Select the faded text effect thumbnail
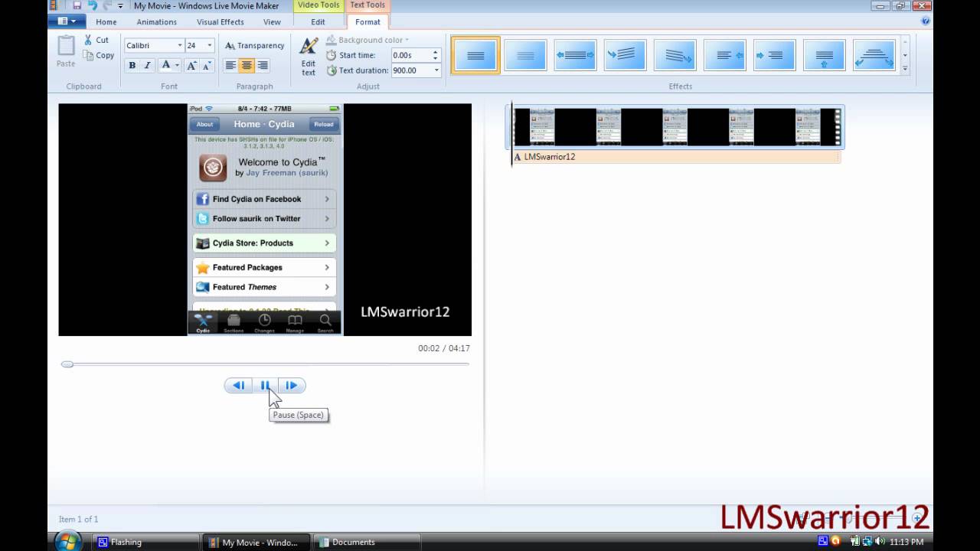Screen dimensions: 980x551 pyautogui.click(x=525, y=55)
